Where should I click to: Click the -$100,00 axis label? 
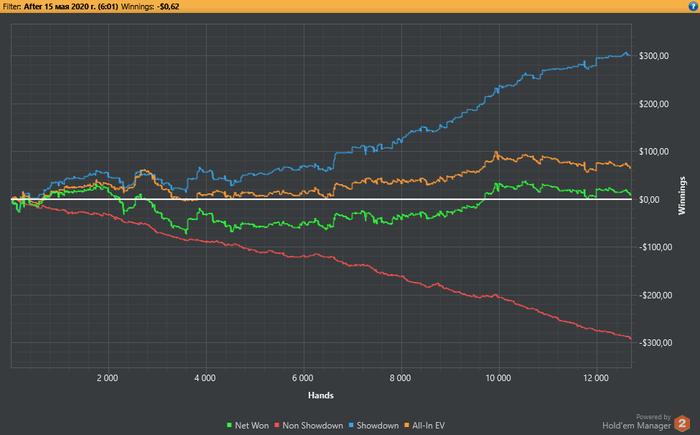pyautogui.click(x=655, y=247)
